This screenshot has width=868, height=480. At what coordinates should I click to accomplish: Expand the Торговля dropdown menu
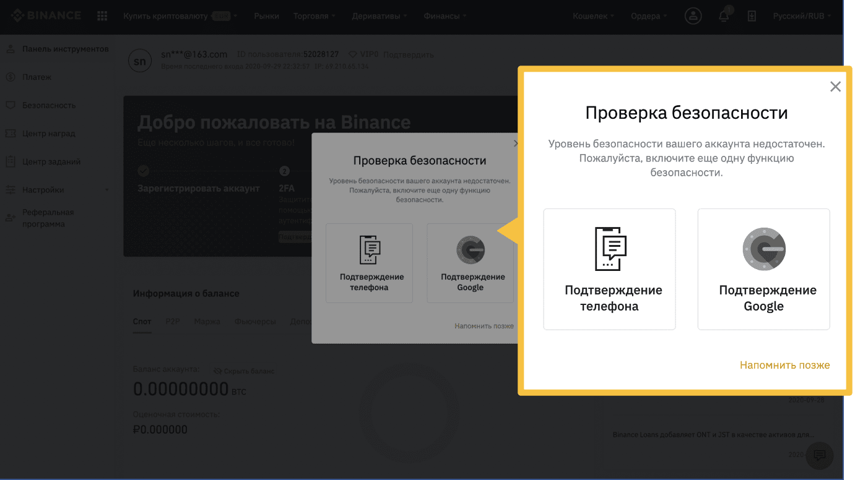(x=315, y=16)
